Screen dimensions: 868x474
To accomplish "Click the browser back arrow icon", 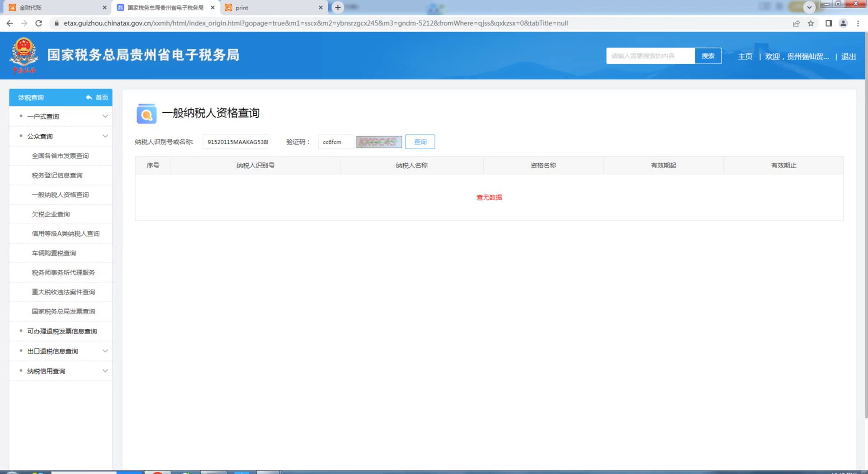I will [x=9, y=23].
